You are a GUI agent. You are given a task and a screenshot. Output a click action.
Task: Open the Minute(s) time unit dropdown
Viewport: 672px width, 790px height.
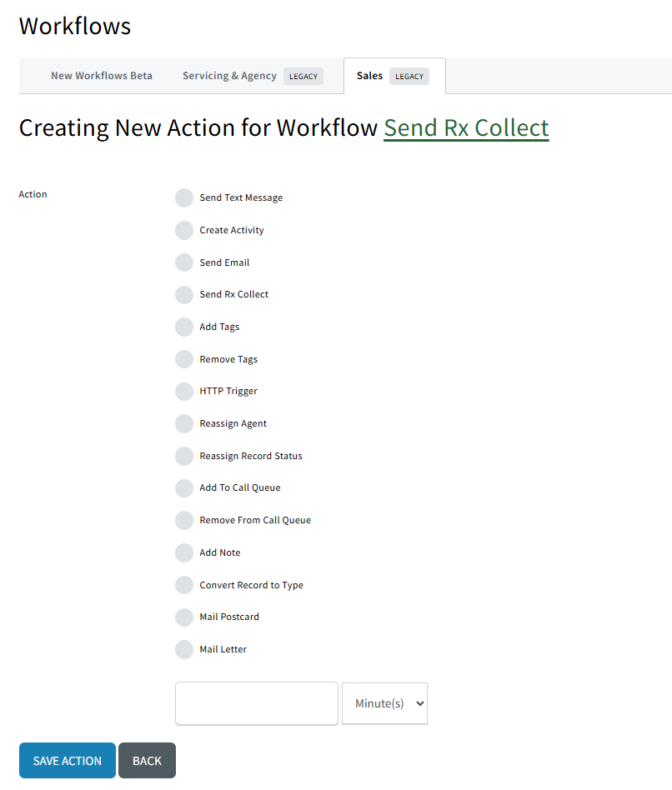coord(384,703)
